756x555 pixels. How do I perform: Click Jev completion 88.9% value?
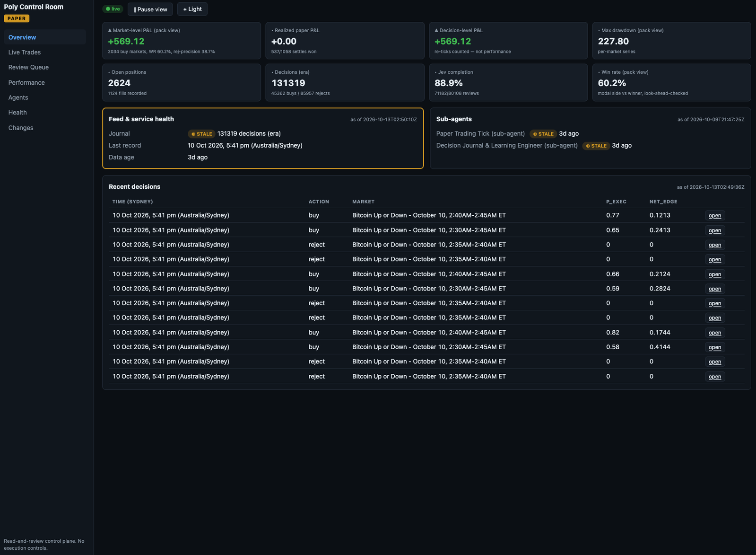(x=449, y=83)
